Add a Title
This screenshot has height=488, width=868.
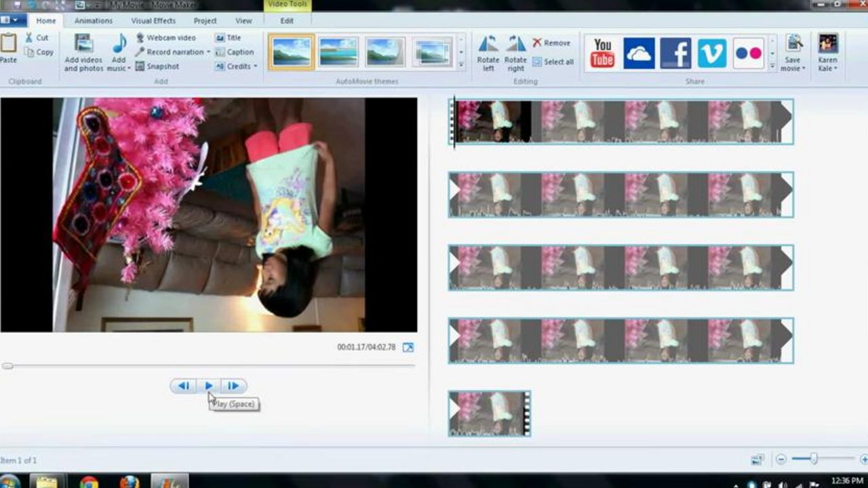[x=228, y=38]
